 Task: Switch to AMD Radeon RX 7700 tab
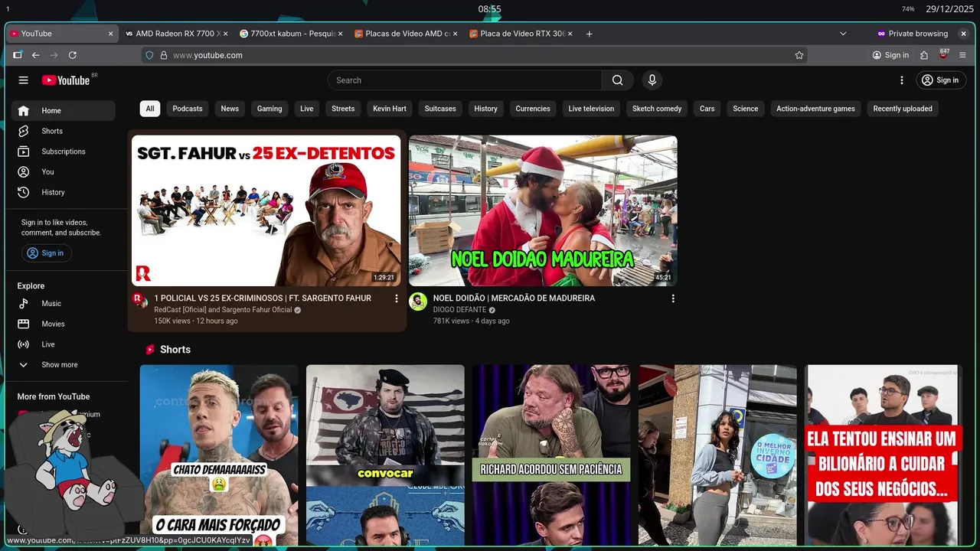(x=175, y=34)
